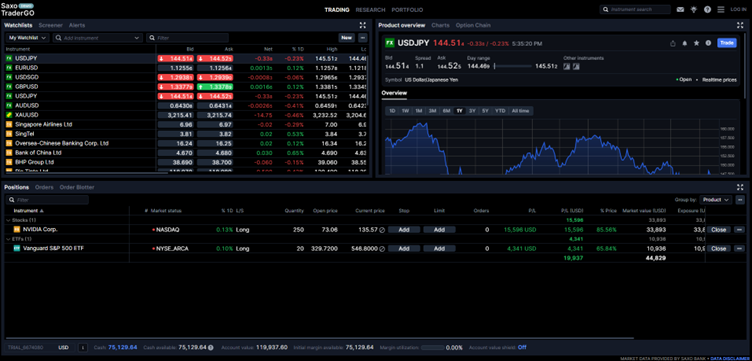Click the New watchlist button

click(346, 38)
